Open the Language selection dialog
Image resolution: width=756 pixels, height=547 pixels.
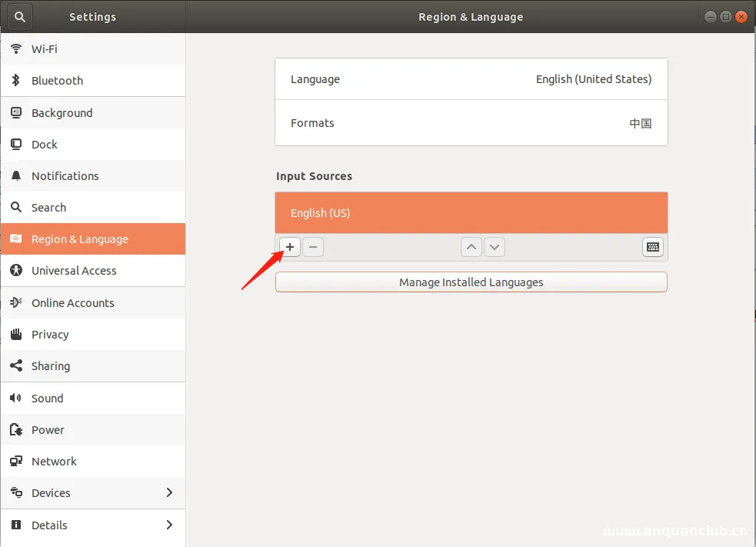(471, 78)
